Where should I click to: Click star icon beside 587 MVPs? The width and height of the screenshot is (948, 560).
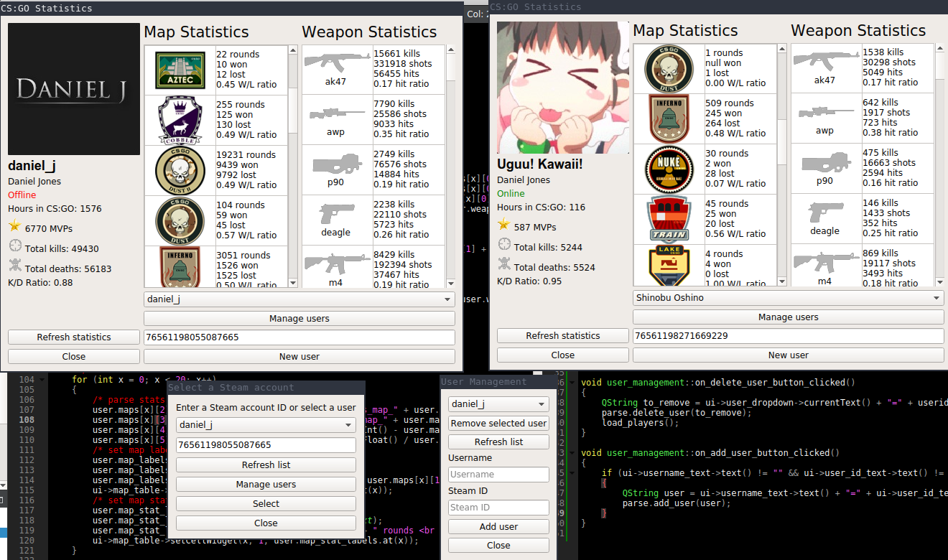(504, 225)
